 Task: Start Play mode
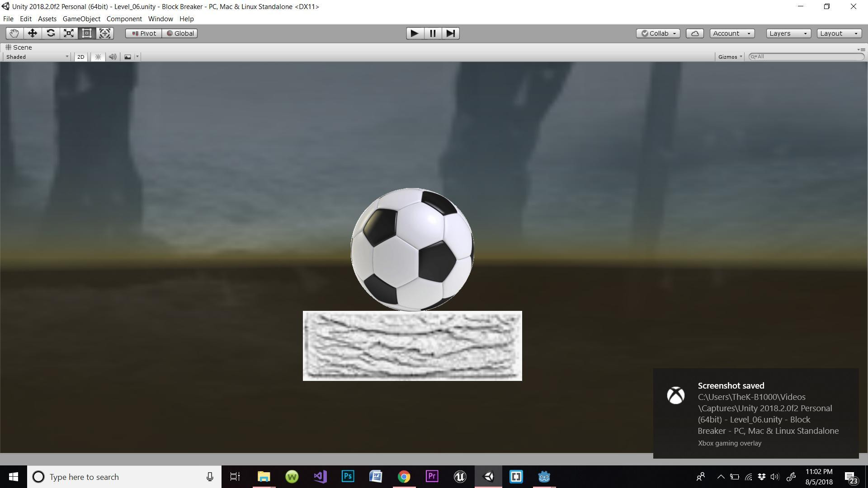click(x=415, y=33)
